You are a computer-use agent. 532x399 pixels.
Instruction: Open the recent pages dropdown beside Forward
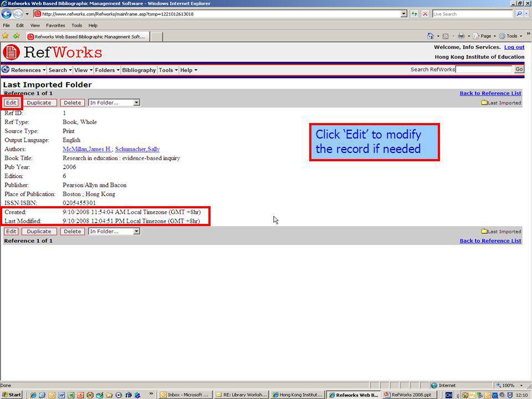(27, 14)
